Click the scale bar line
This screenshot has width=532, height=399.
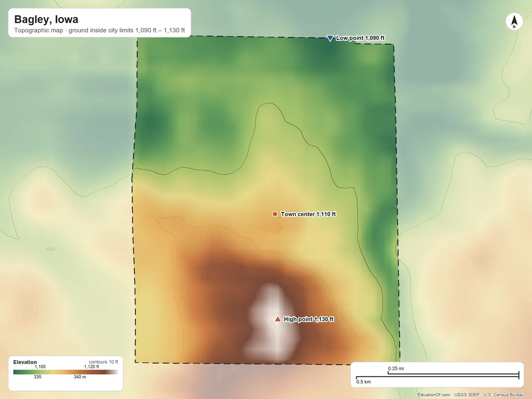coord(438,376)
